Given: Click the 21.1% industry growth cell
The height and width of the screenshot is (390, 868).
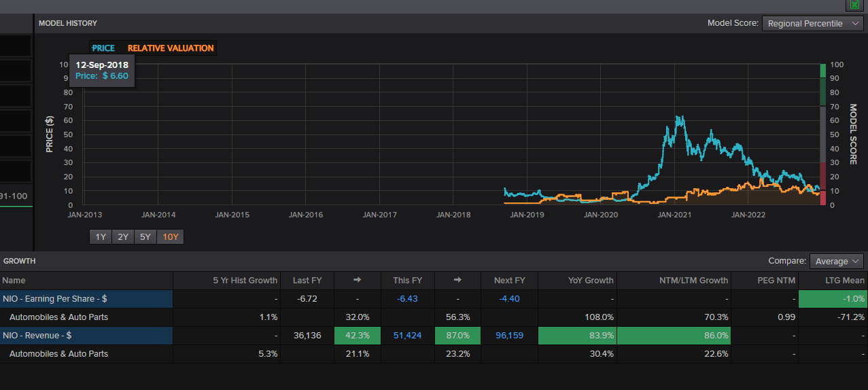Looking at the screenshot, I should (358, 354).
